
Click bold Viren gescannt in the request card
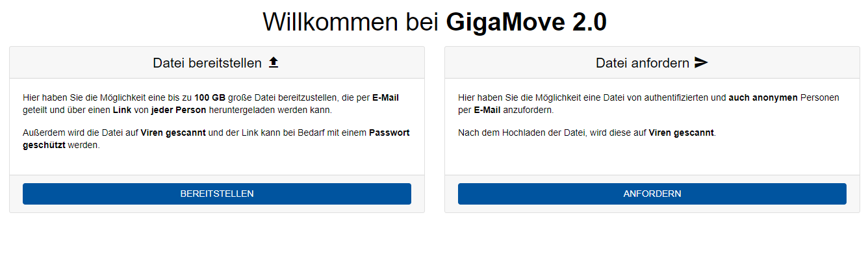681,132
